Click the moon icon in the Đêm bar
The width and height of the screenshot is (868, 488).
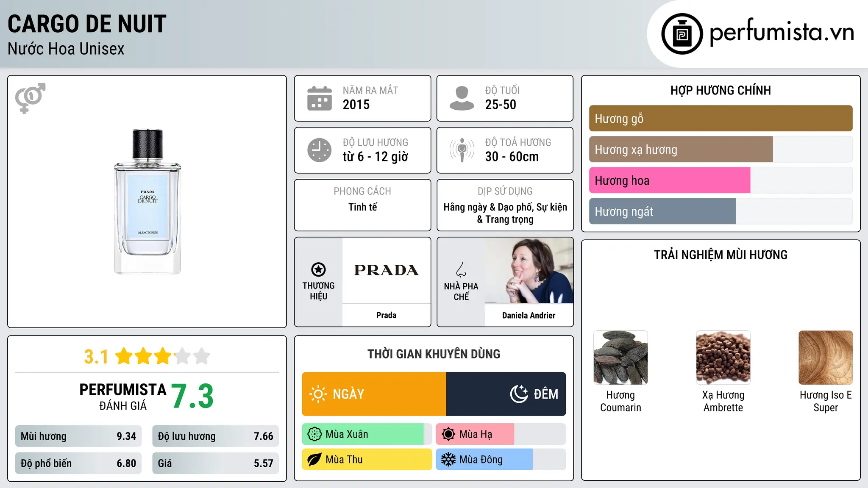[x=519, y=394]
